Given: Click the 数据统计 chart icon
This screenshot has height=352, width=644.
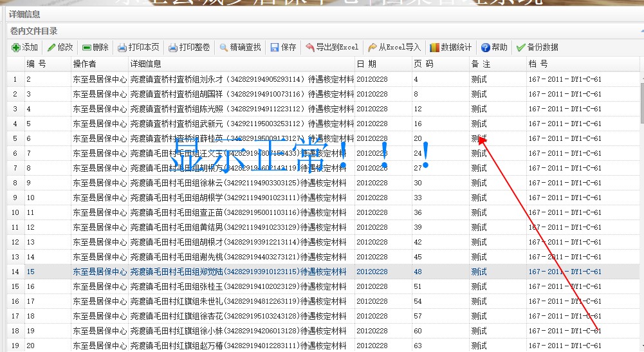Looking at the screenshot, I should coord(434,48).
